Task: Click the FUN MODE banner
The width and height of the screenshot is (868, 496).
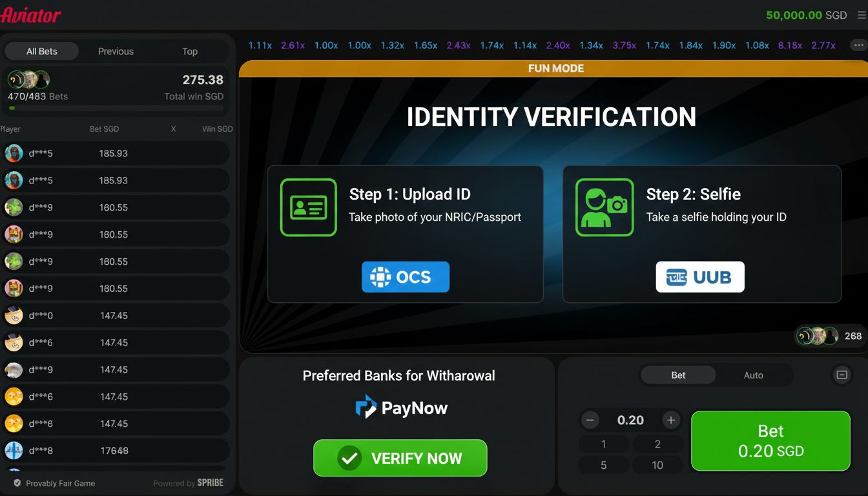Action: point(555,68)
